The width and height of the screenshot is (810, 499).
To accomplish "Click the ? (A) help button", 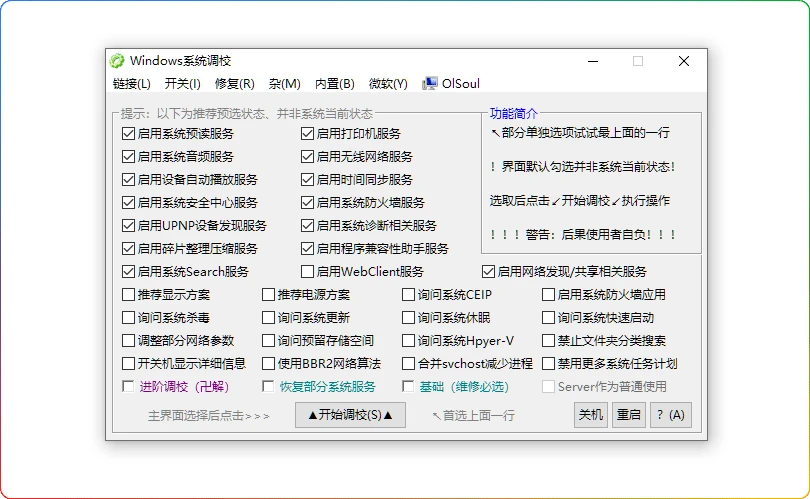I will [671, 415].
